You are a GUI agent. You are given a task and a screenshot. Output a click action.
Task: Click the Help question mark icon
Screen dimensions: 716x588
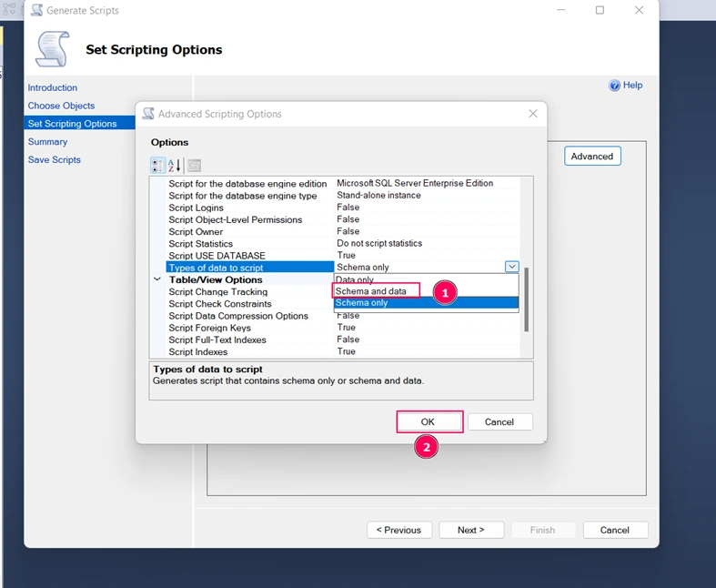615,86
